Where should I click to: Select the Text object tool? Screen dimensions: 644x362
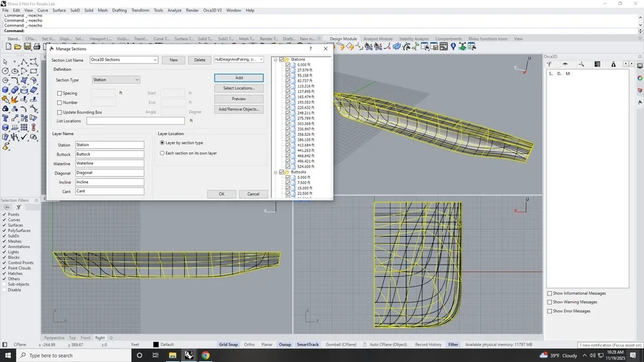click(x=5, y=118)
